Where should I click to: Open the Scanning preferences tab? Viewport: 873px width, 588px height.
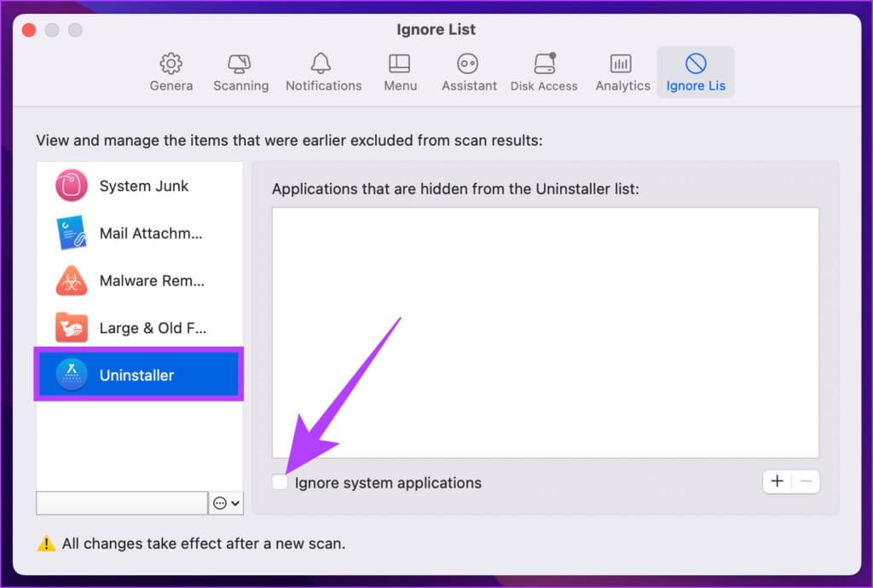[240, 72]
